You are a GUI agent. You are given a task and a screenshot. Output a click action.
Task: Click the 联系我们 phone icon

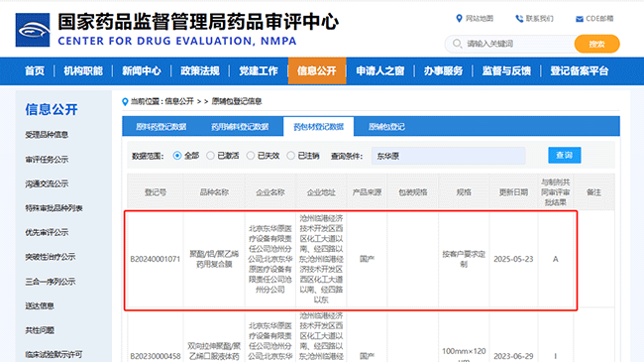pos(519,19)
